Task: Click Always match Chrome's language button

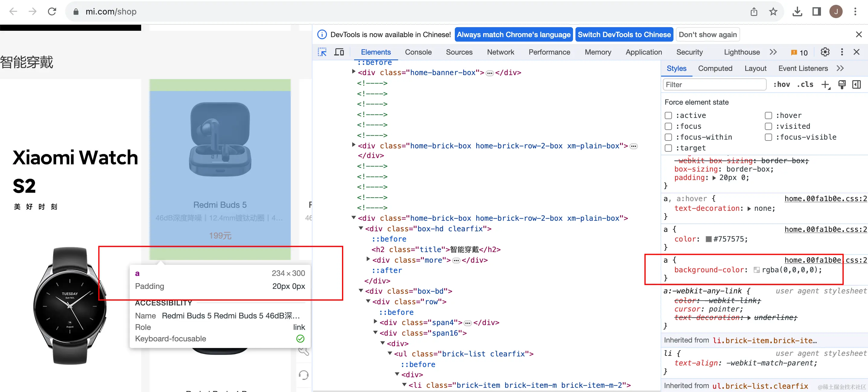Action: pyautogui.click(x=514, y=34)
